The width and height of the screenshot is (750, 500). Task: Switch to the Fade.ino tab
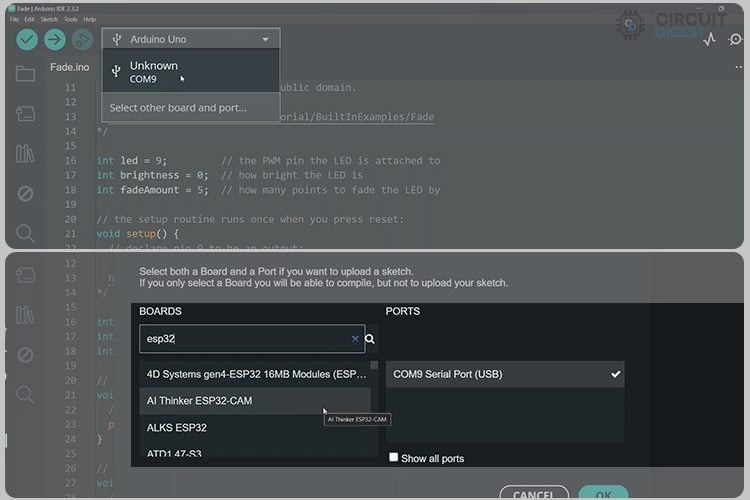pyautogui.click(x=70, y=68)
